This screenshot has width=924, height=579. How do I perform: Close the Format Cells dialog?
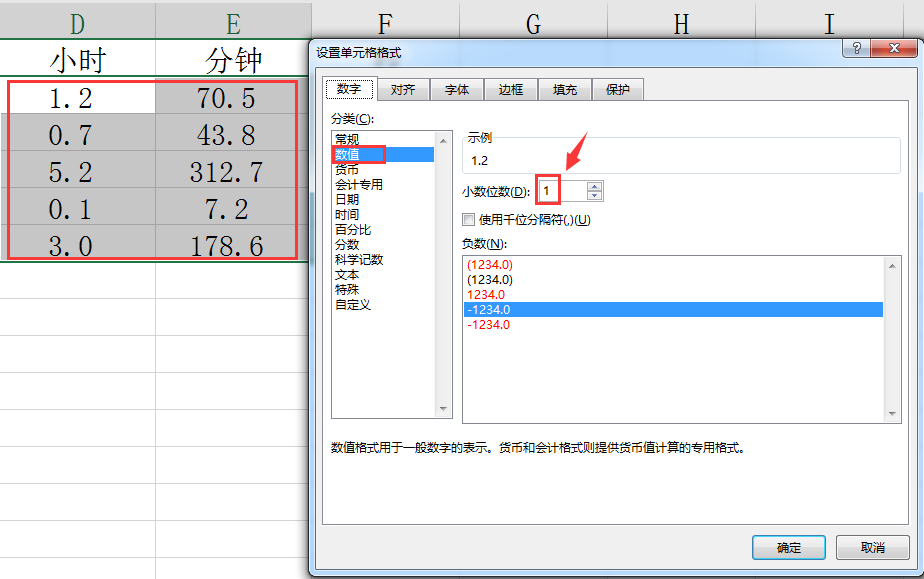click(x=893, y=48)
